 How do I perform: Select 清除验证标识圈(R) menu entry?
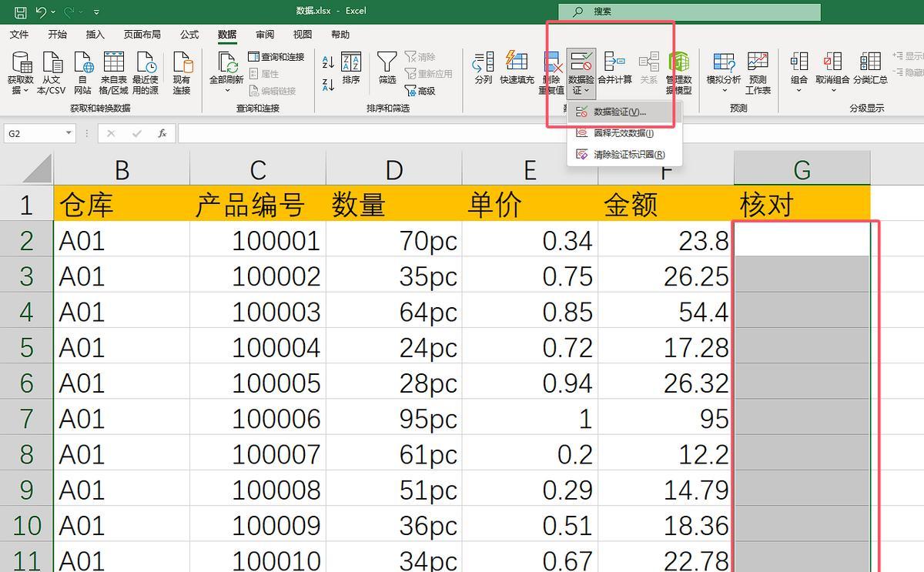624,154
